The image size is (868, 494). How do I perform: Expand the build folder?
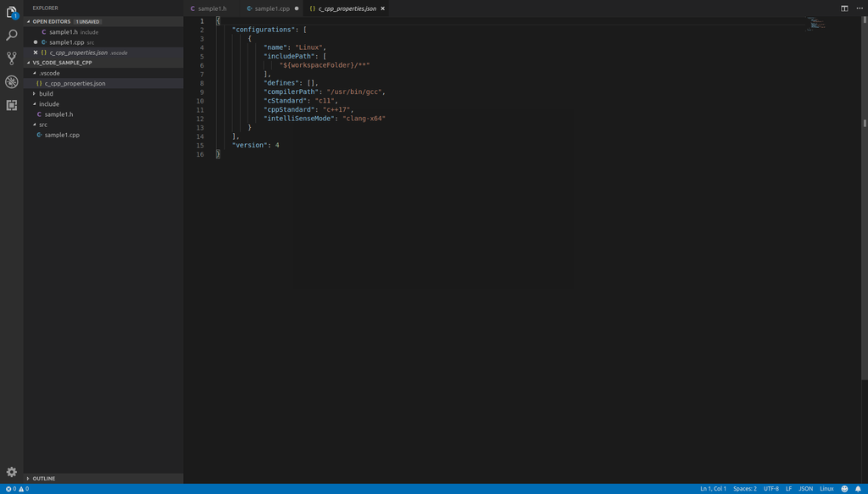(103, 93)
